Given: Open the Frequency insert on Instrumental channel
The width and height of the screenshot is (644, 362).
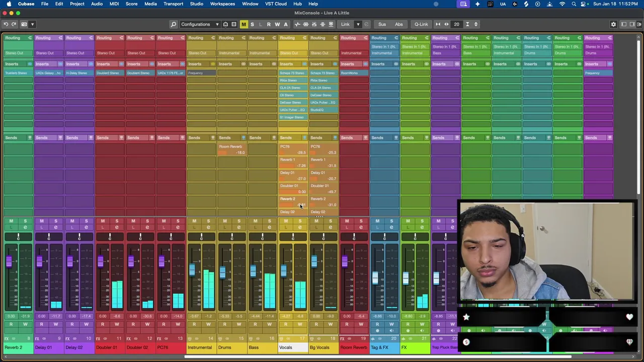Looking at the screenshot, I should 201,73.
